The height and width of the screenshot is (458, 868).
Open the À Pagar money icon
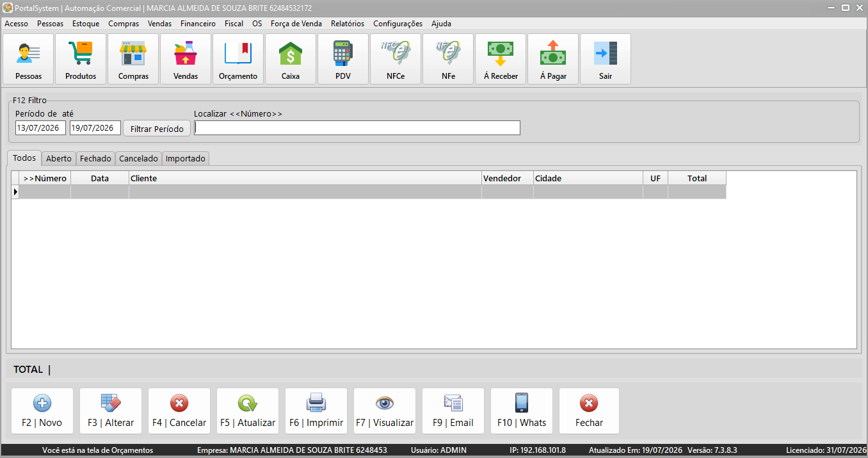click(x=553, y=59)
